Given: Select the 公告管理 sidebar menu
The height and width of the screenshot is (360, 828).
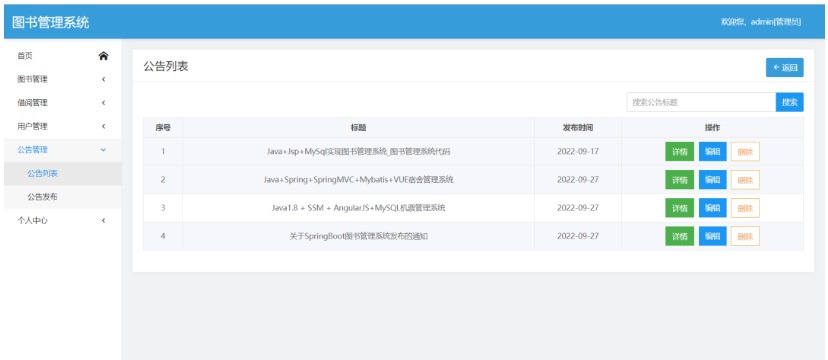Looking at the screenshot, I should point(63,150).
